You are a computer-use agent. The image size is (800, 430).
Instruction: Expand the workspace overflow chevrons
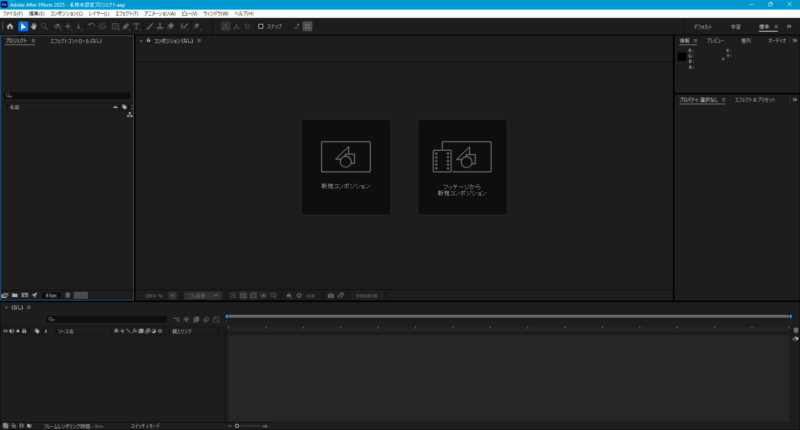789,27
